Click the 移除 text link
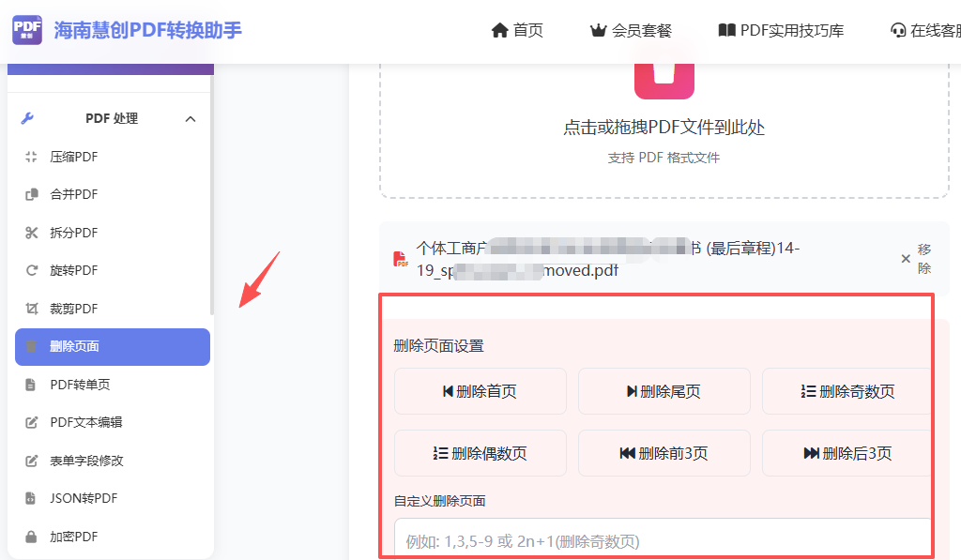The width and height of the screenshot is (961, 560). coord(924,259)
